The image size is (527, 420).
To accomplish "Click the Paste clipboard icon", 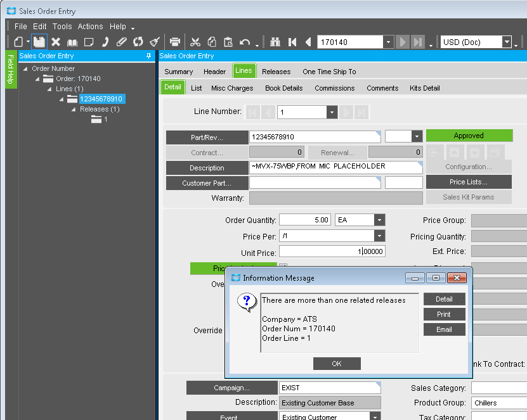I will tap(228, 42).
